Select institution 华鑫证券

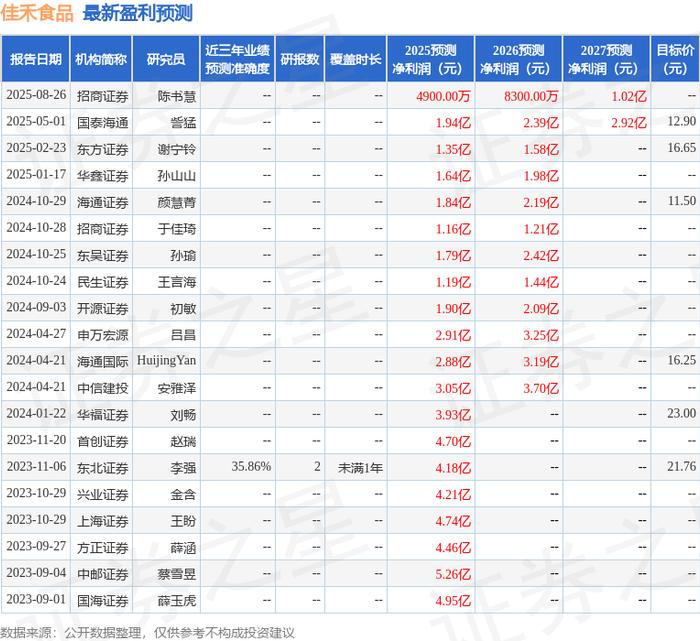pyautogui.click(x=103, y=175)
